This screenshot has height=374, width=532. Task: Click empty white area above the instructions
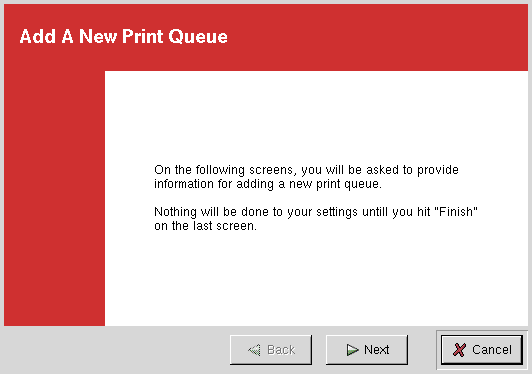coord(316,115)
